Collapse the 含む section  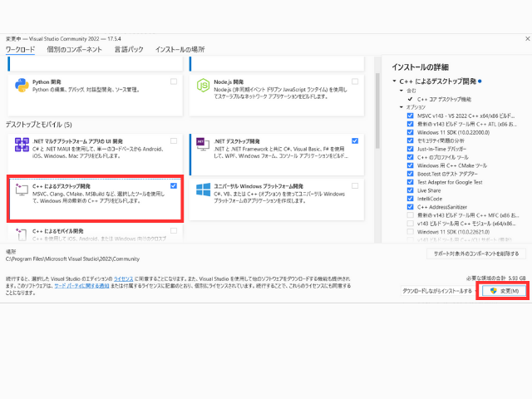click(401, 91)
